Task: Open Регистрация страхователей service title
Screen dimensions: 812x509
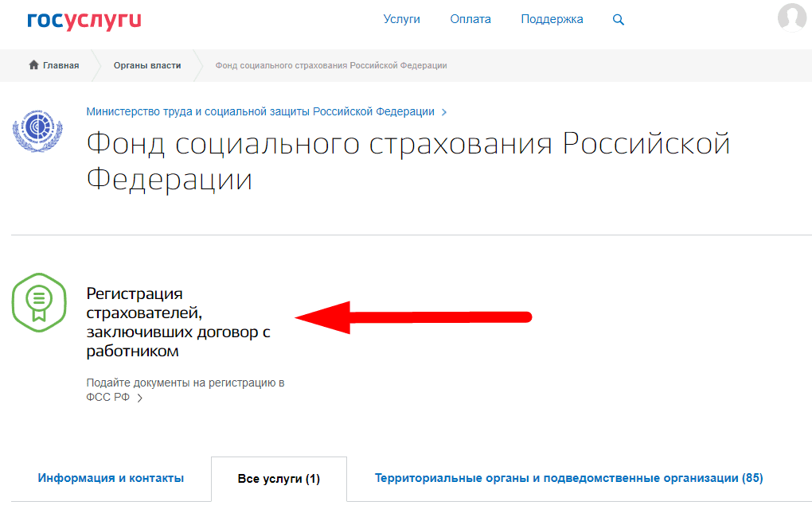Action: pos(178,322)
